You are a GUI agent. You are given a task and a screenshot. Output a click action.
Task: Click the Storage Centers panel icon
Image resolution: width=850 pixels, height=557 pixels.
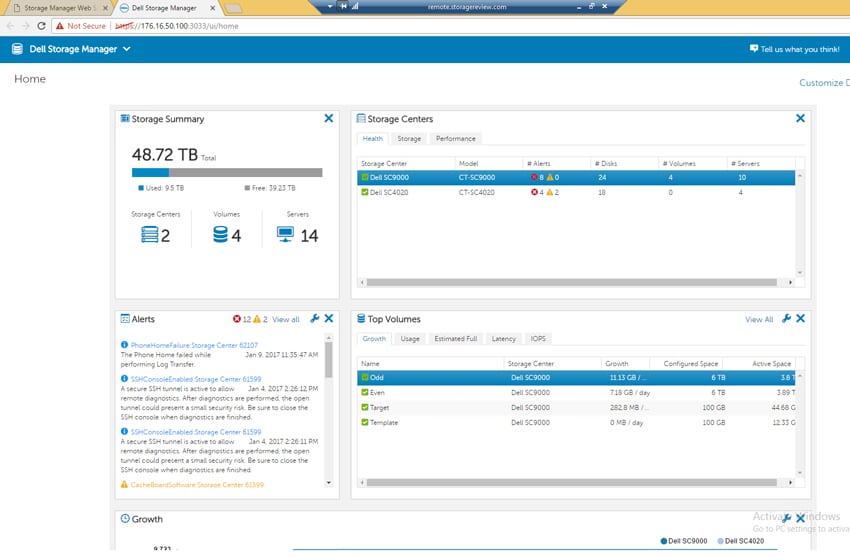360,118
